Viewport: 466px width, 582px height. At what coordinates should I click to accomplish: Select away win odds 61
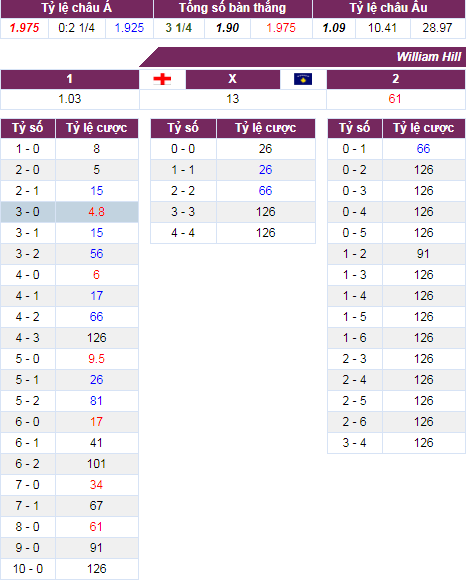point(395,99)
